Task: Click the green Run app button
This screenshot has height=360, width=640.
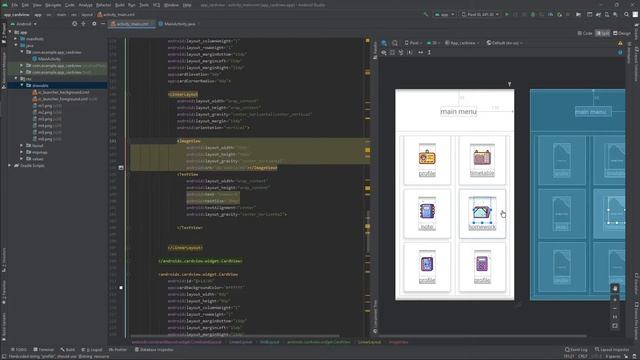Action: click(507, 14)
